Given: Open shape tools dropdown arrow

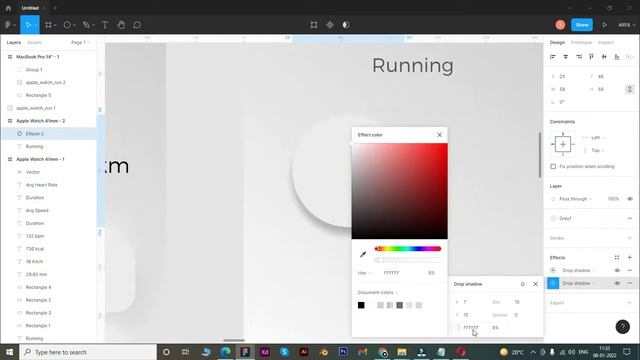Looking at the screenshot, I should click(74, 25).
